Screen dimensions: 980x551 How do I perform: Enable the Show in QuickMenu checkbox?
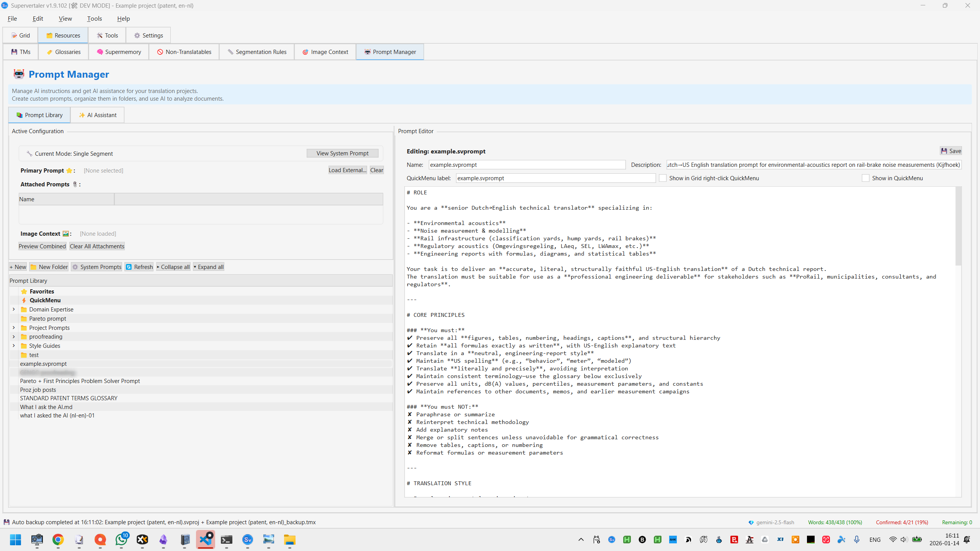[x=866, y=178]
